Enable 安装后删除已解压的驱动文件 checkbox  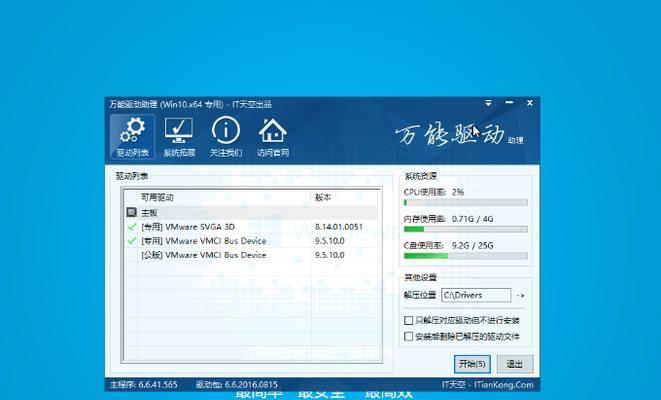tap(408, 336)
